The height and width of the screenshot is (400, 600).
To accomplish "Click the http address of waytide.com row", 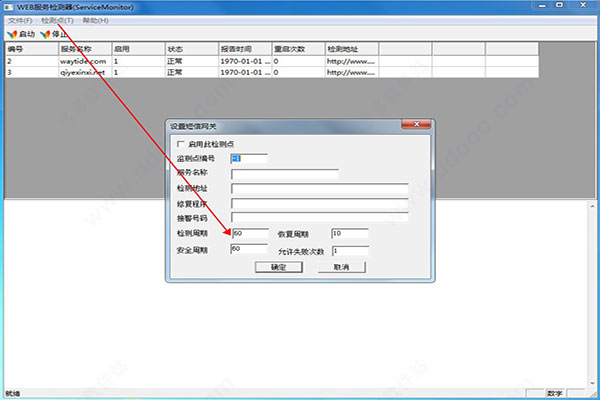I will pyautogui.click(x=351, y=61).
